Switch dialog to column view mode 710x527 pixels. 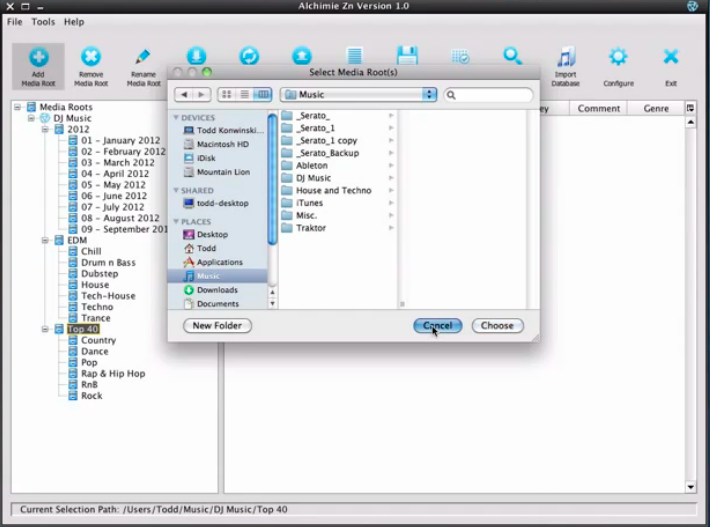pyautogui.click(x=262, y=94)
